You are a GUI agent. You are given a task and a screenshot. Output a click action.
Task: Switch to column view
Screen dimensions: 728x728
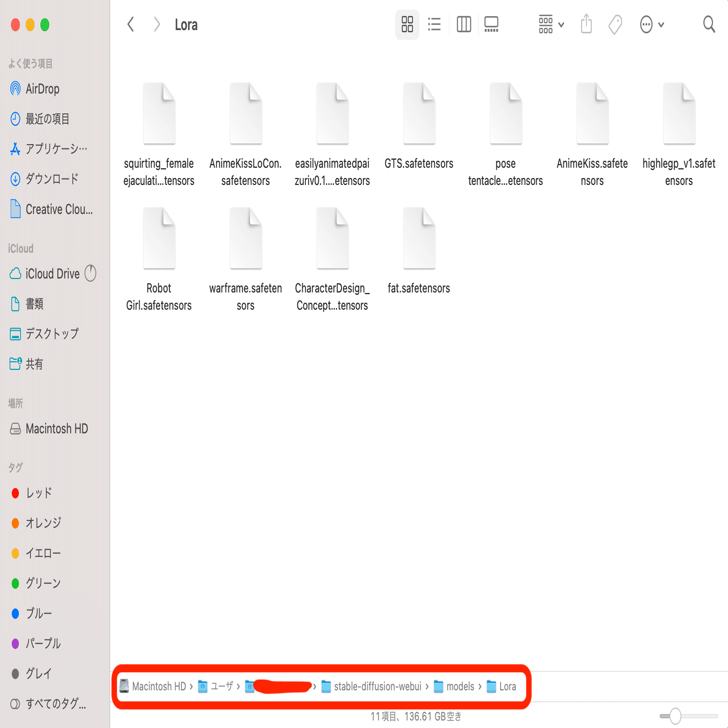463,24
